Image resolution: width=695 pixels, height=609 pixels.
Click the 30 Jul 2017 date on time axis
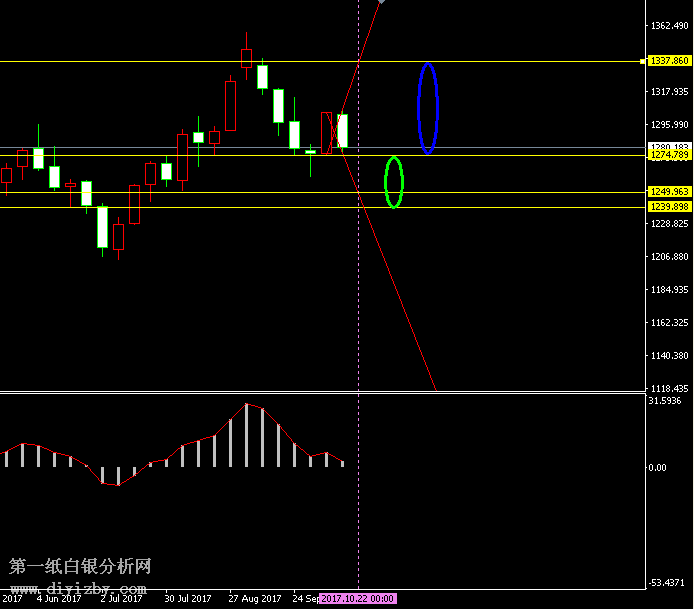click(188, 599)
